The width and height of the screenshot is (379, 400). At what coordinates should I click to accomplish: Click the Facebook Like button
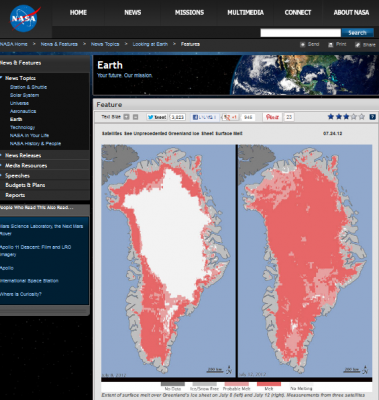205,117
